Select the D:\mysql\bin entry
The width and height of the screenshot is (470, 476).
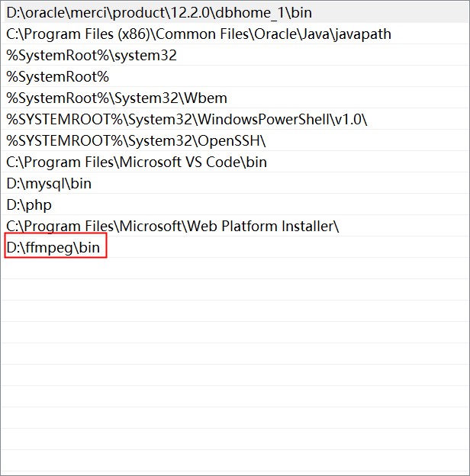[x=235, y=183]
